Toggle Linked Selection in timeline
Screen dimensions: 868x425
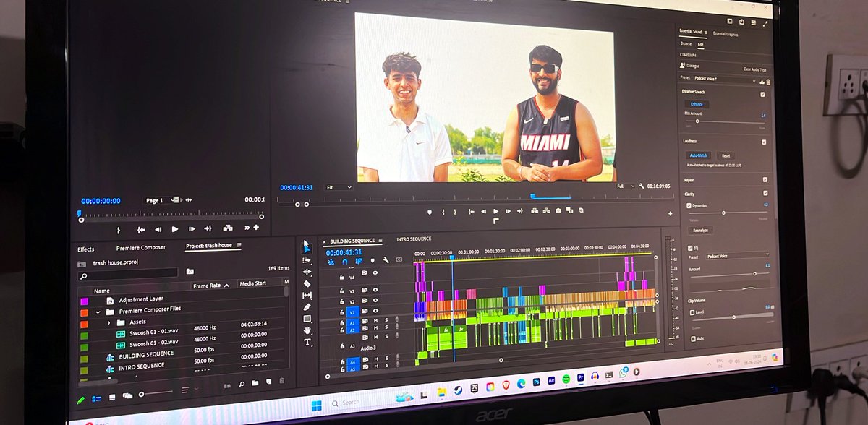(358, 261)
